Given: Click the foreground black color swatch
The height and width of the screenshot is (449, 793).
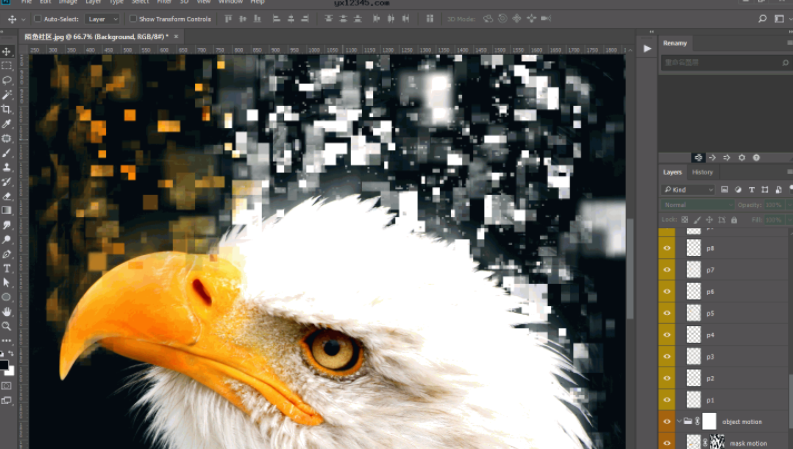Looking at the screenshot, I should (x=4, y=365).
